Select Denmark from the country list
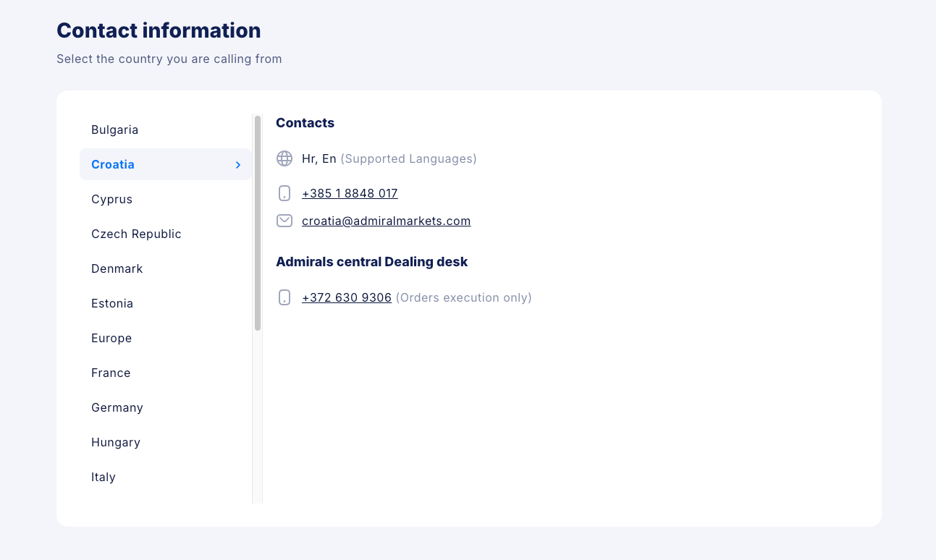 pos(117,268)
